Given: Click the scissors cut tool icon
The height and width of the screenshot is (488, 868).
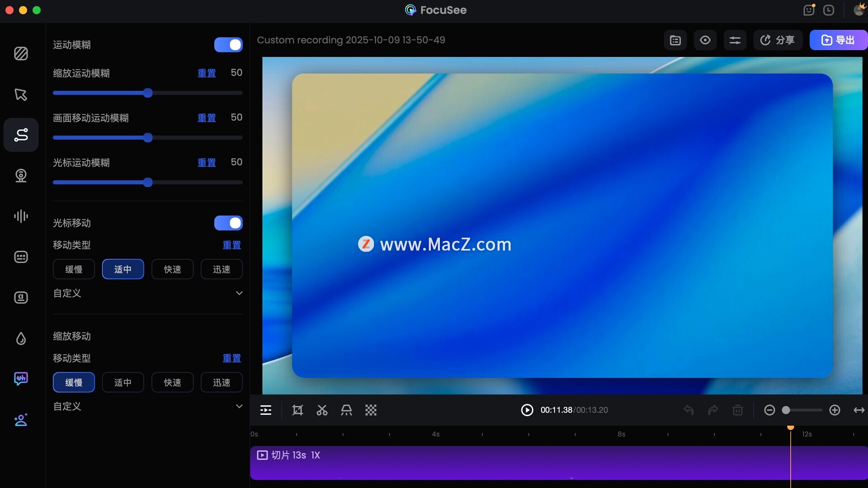Looking at the screenshot, I should click(x=322, y=410).
